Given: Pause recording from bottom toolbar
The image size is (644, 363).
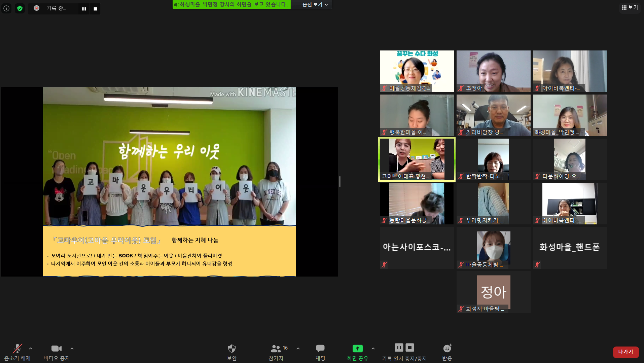Looking at the screenshot, I should coord(399,348).
